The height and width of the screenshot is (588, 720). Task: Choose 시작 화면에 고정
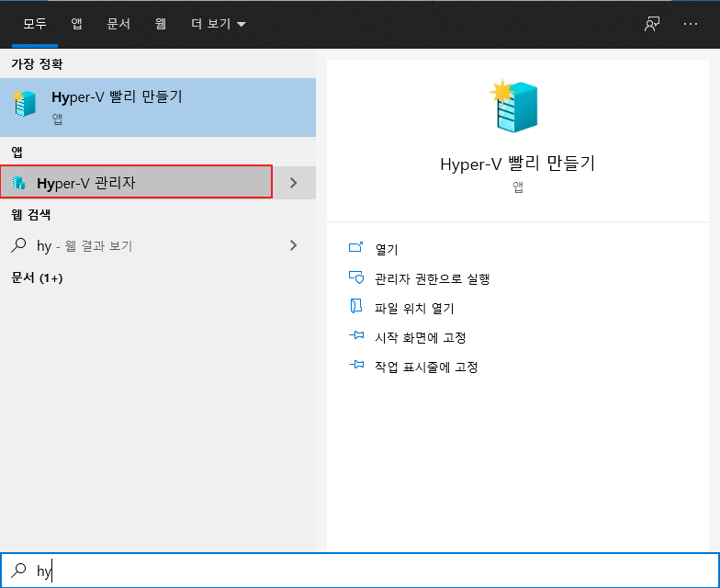click(421, 337)
